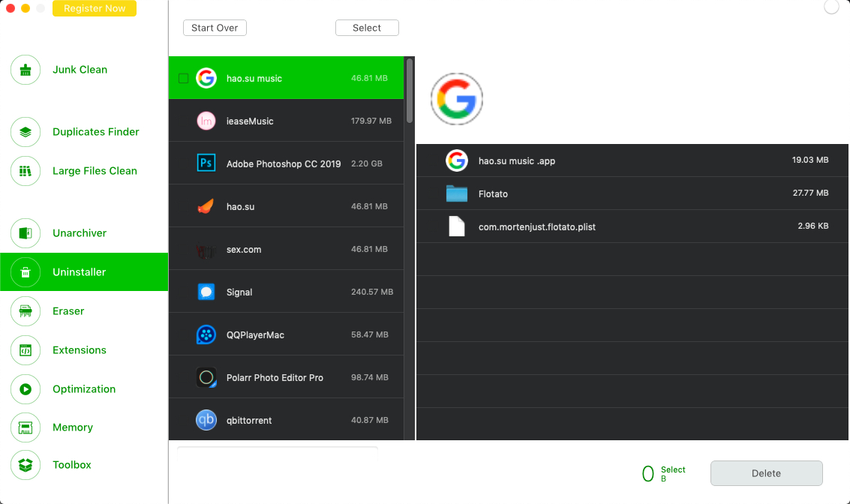Click the com.mortenjust.flotato.plist file name

536,227
